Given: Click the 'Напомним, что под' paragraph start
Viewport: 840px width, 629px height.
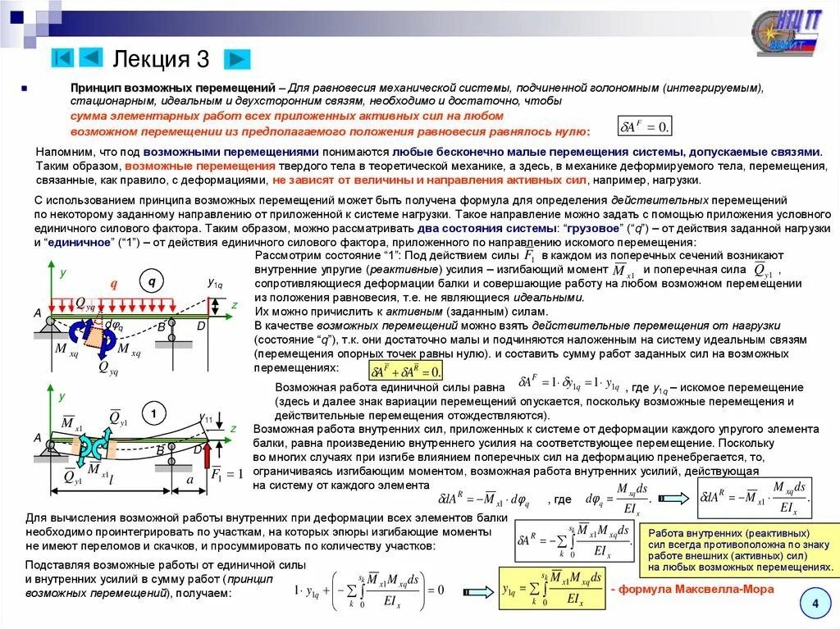Looking at the screenshot, I should point(88,153).
